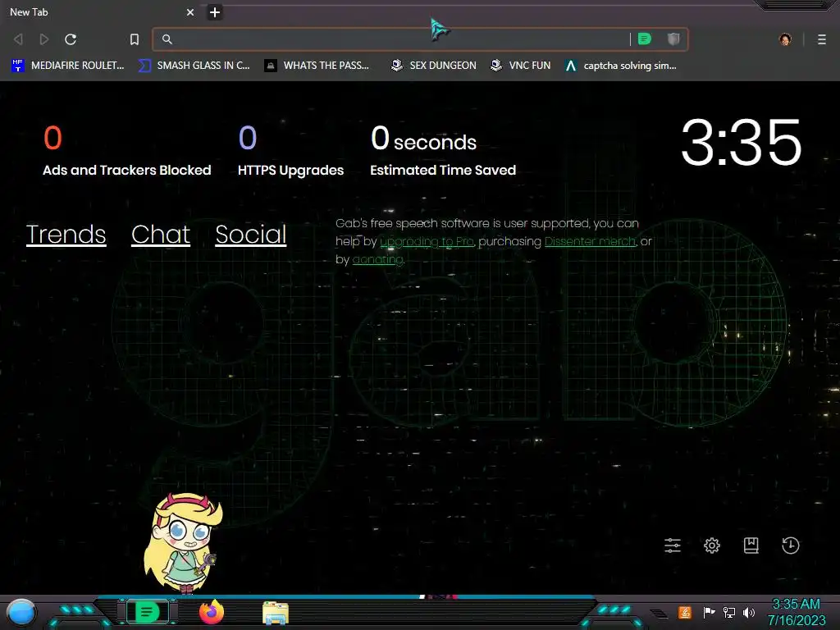The width and height of the screenshot is (840, 630).
Task: Open a new tab with plus button
Action: coord(214,11)
